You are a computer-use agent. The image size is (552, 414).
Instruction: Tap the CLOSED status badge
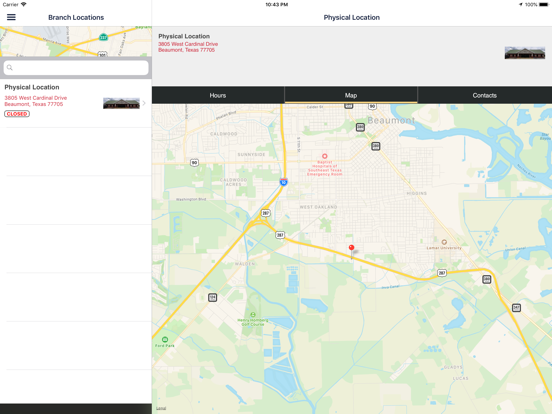click(x=17, y=114)
